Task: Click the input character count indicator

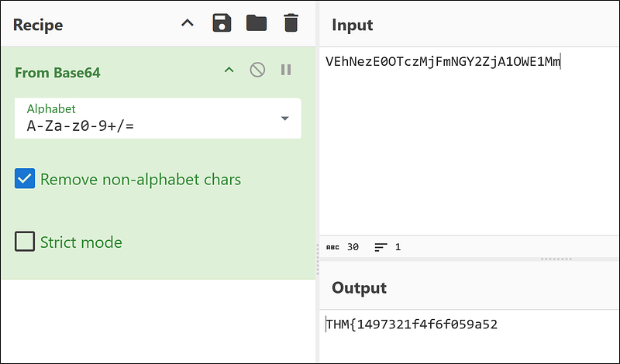Action: (x=343, y=247)
